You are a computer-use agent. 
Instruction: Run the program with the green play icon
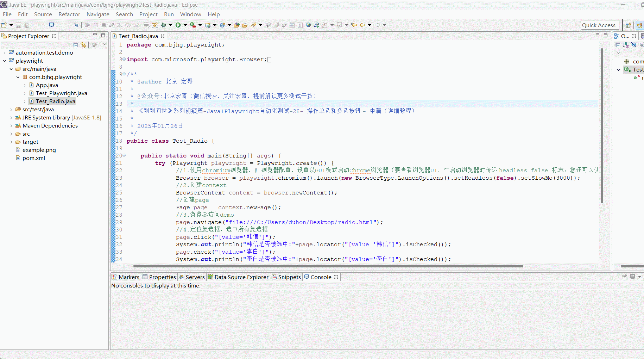coord(178,25)
